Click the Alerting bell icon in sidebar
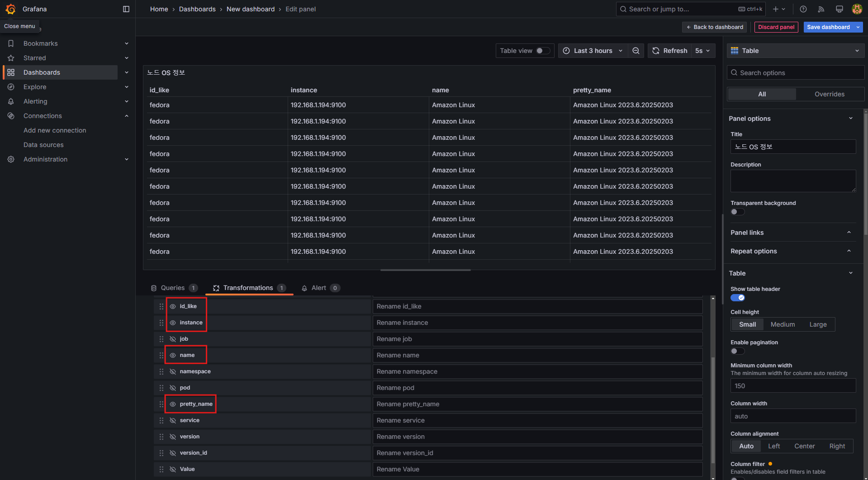Image resolution: width=868 pixels, height=480 pixels. tap(11, 101)
